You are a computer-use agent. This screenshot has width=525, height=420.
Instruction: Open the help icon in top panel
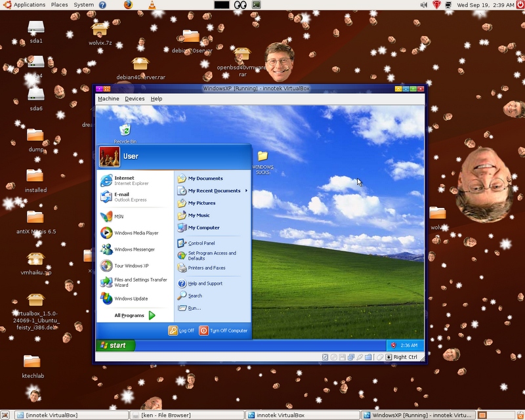pos(102,5)
